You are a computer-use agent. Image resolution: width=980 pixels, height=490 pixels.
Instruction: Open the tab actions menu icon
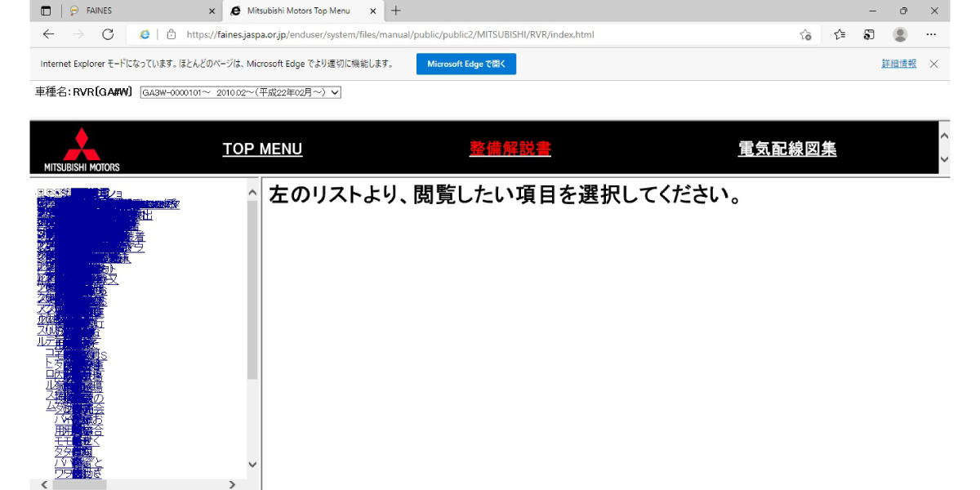pyautogui.click(x=46, y=11)
